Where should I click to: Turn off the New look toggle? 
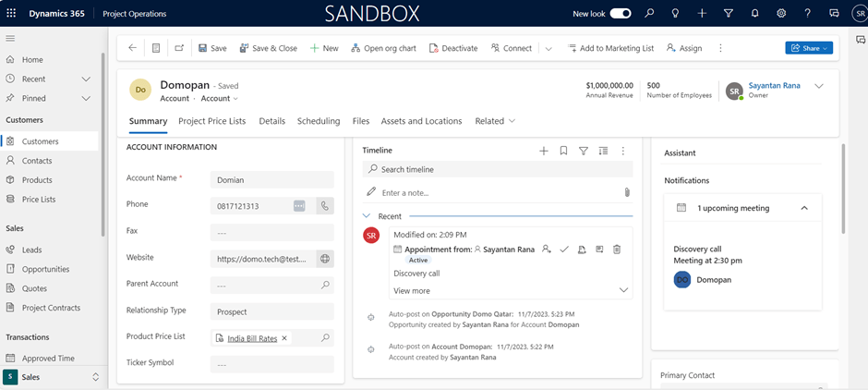click(621, 14)
